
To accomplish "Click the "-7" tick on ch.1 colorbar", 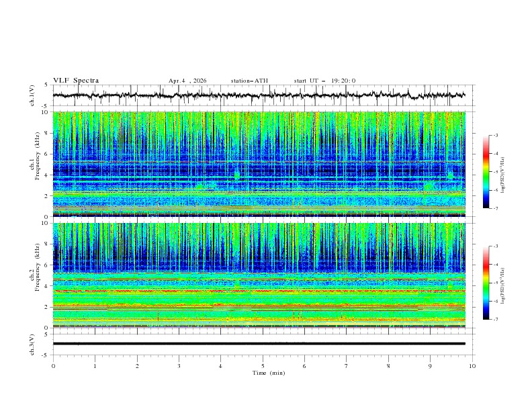I will click(x=495, y=208).
